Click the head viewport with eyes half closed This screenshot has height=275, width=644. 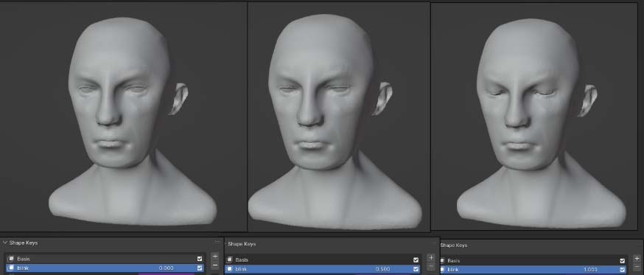point(339,117)
